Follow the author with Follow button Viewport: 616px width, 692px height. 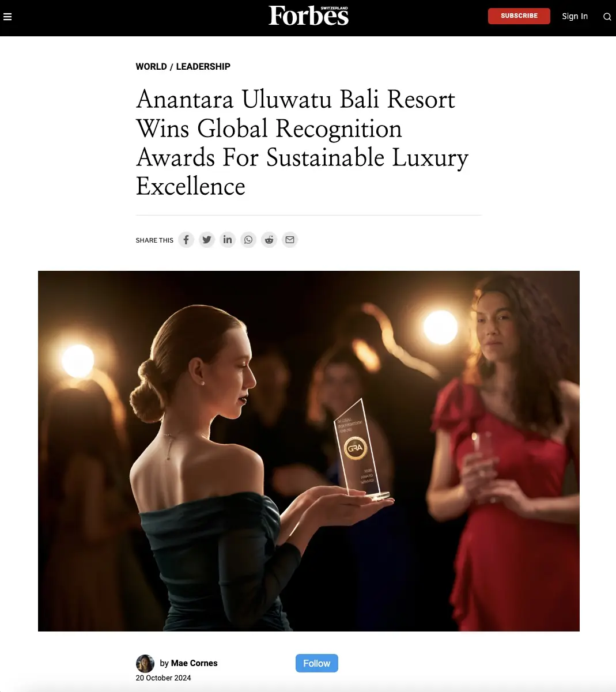click(317, 663)
